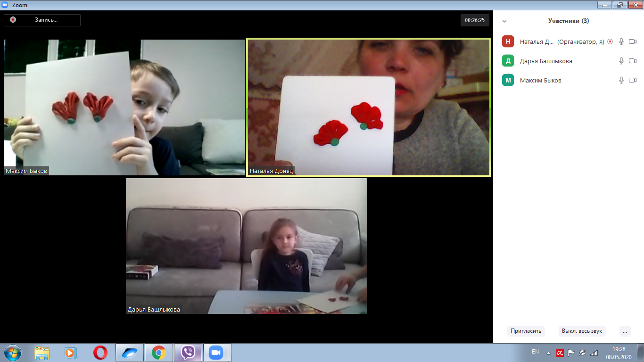This screenshot has width=644, height=362.
Task: Open Opera browser from the taskbar
Action: pos(100,353)
